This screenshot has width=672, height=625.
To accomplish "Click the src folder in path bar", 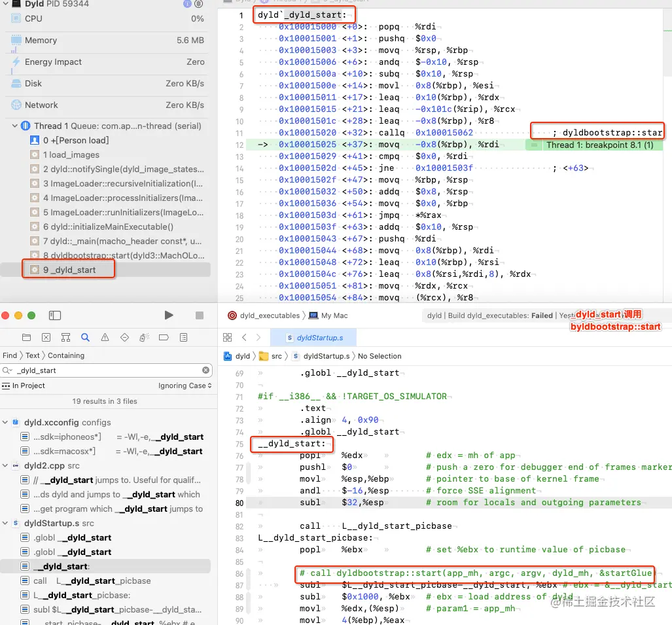I will [x=272, y=356].
